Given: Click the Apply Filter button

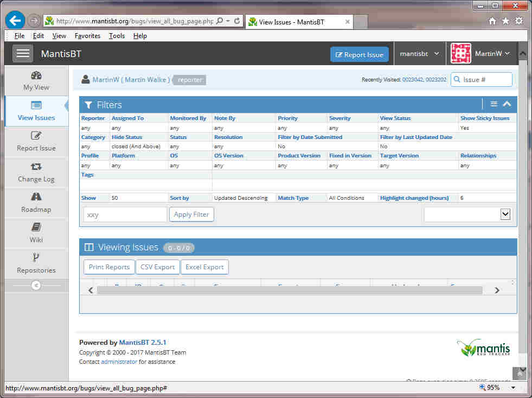Looking at the screenshot, I should pos(191,214).
